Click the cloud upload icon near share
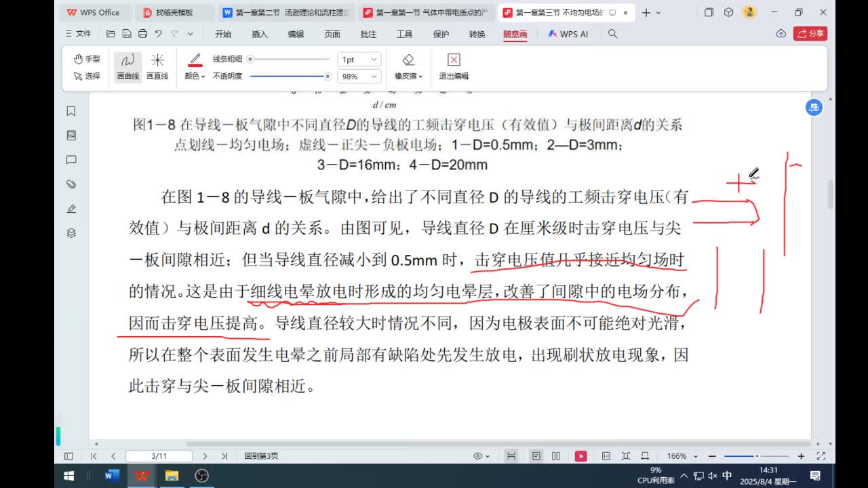 coord(781,33)
